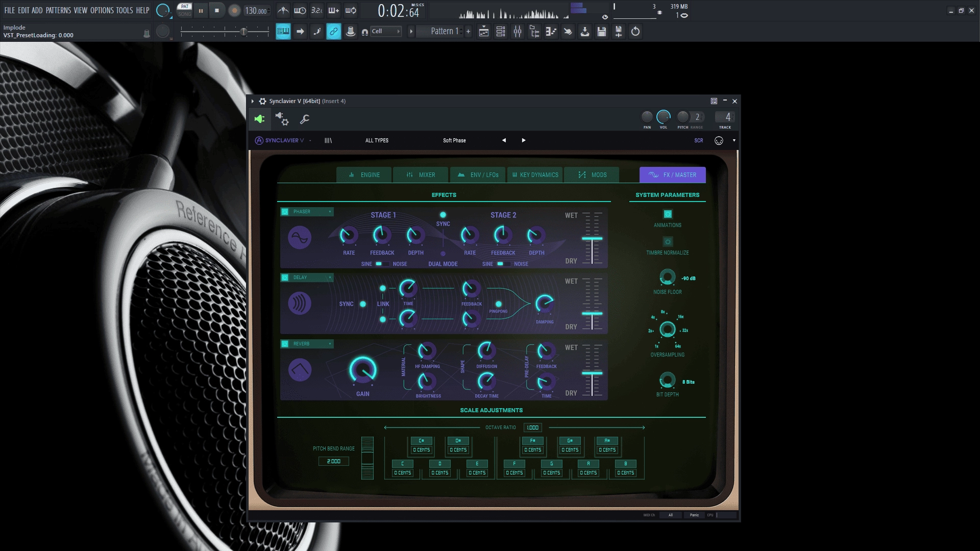Viewport: 980px width, 551px height.
Task: Toggle TIMBRE NORMALIZE switch
Action: (x=668, y=242)
